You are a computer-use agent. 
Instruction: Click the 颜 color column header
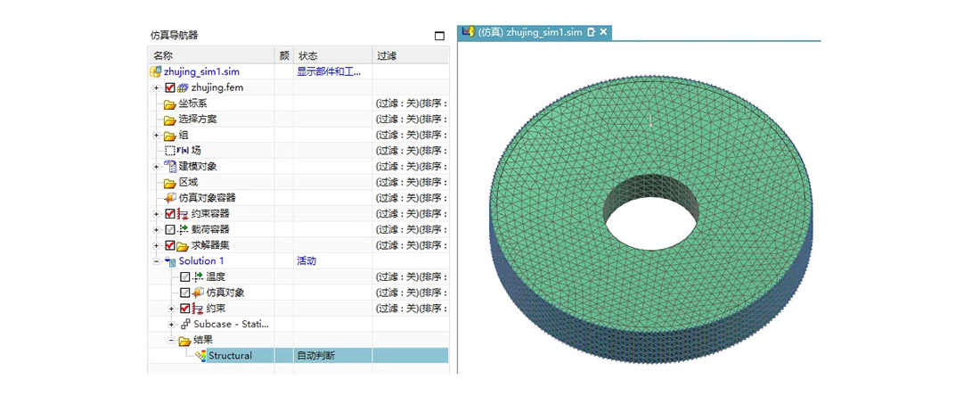click(284, 55)
